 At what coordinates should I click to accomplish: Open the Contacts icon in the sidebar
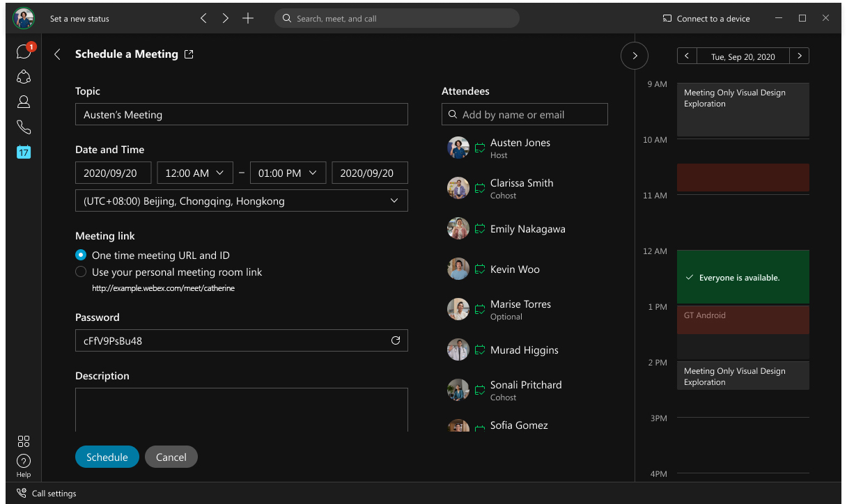coord(24,102)
